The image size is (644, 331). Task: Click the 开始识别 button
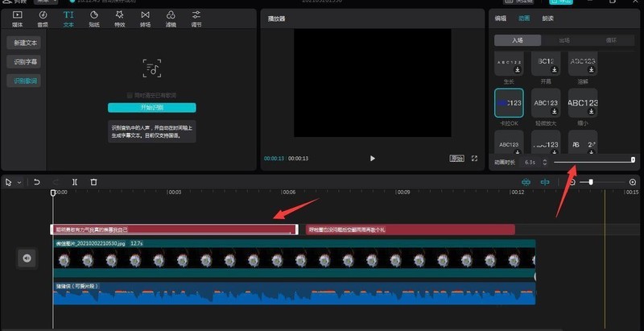pyautogui.click(x=152, y=108)
